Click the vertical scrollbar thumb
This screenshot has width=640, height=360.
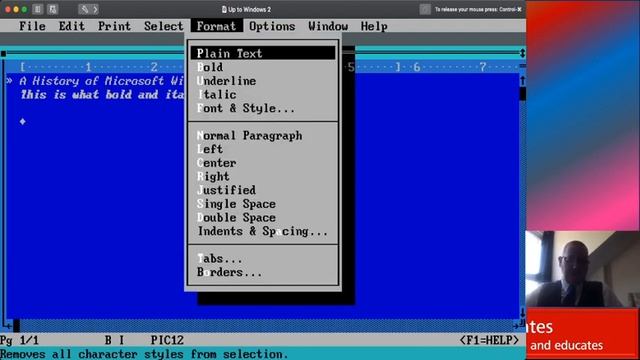pos(522,94)
